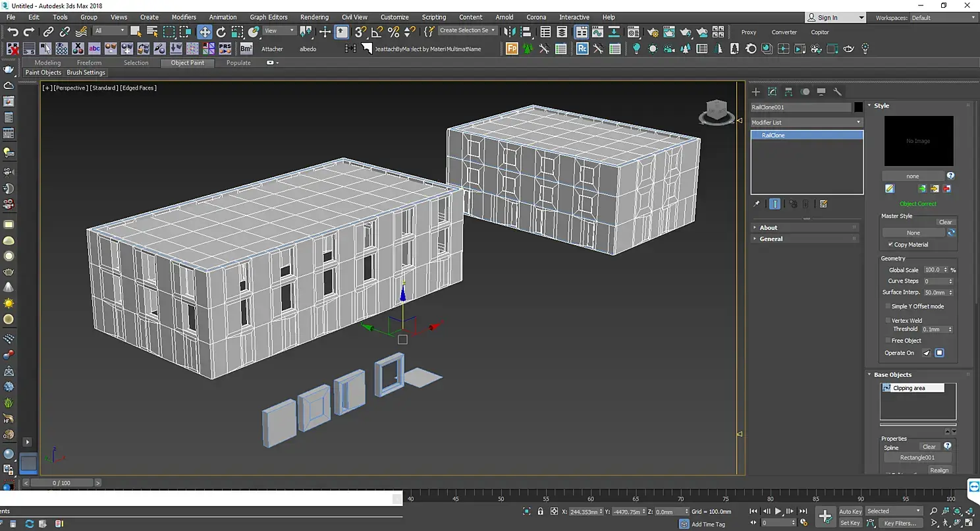Enable the Vertex Weld checkbox
The height and width of the screenshot is (531, 980).
[x=887, y=320]
